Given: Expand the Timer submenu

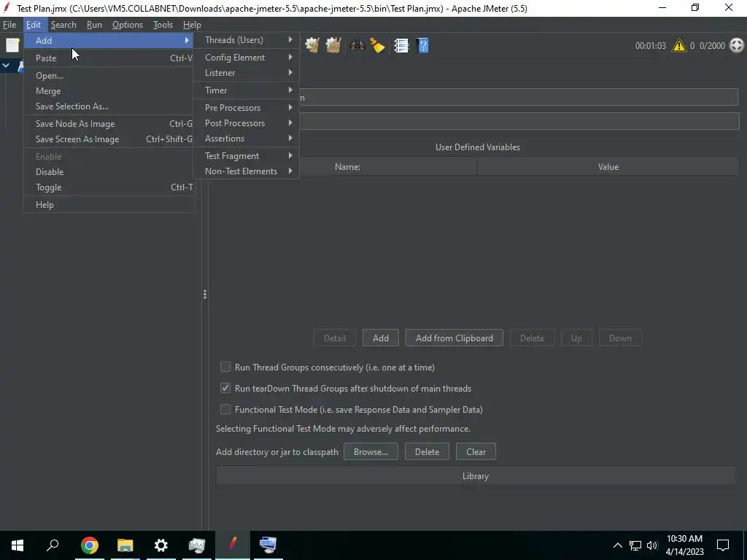Looking at the screenshot, I should coord(246,90).
